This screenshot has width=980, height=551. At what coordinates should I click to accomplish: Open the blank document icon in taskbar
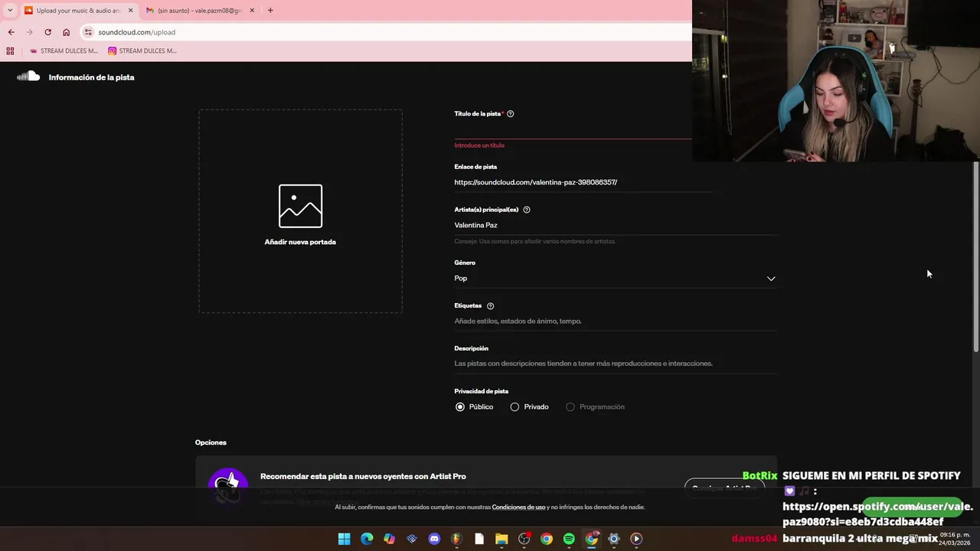click(479, 539)
